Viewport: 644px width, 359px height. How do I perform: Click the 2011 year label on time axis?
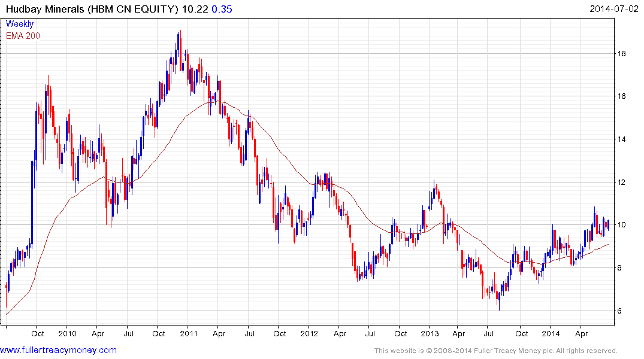click(189, 333)
